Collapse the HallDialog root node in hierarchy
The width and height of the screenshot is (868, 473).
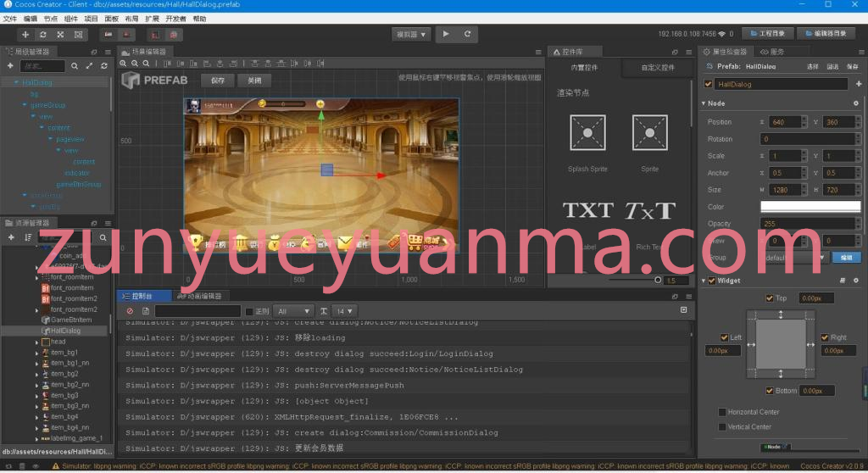(16, 82)
